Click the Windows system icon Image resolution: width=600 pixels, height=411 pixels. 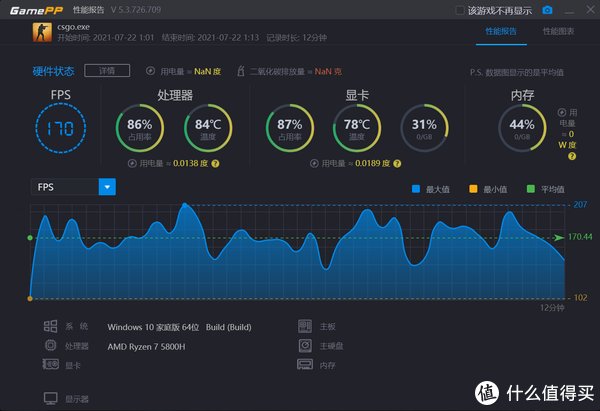pos(50,326)
